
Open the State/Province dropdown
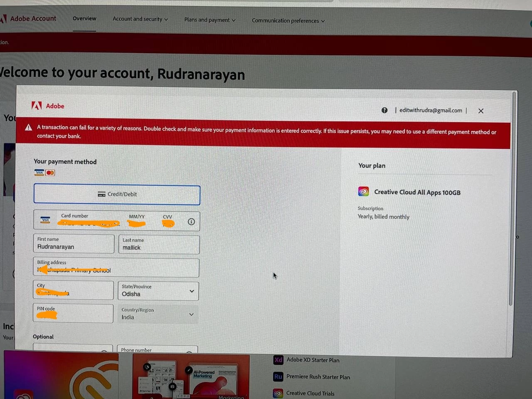(158, 291)
